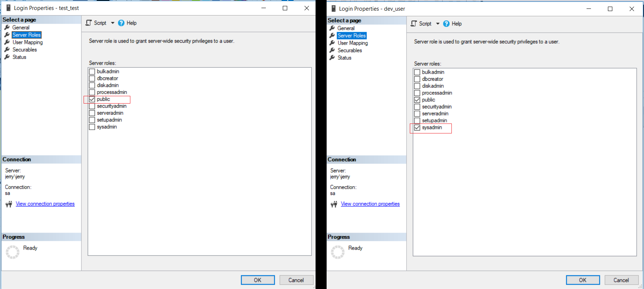Open General page in dev_user window

pyautogui.click(x=346, y=28)
